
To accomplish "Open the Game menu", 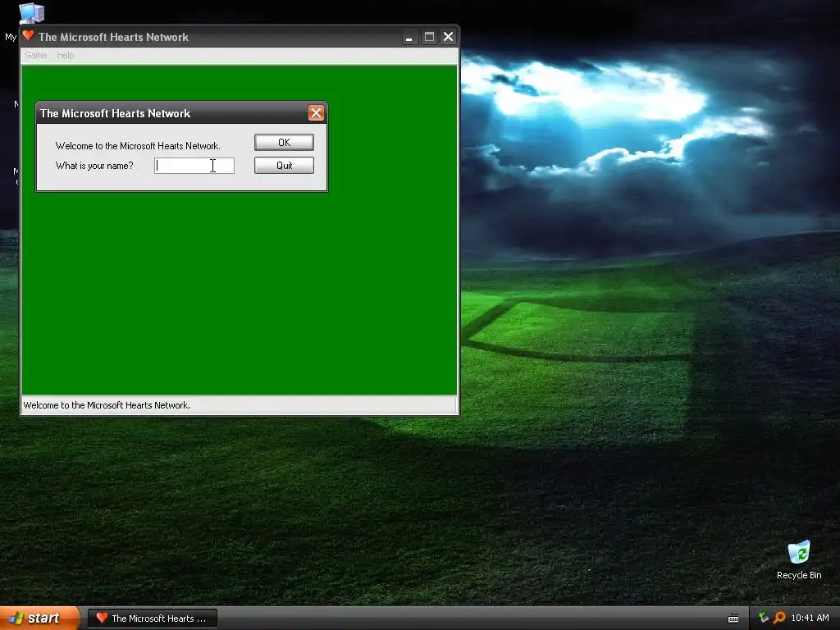I will (x=36, y=55).
